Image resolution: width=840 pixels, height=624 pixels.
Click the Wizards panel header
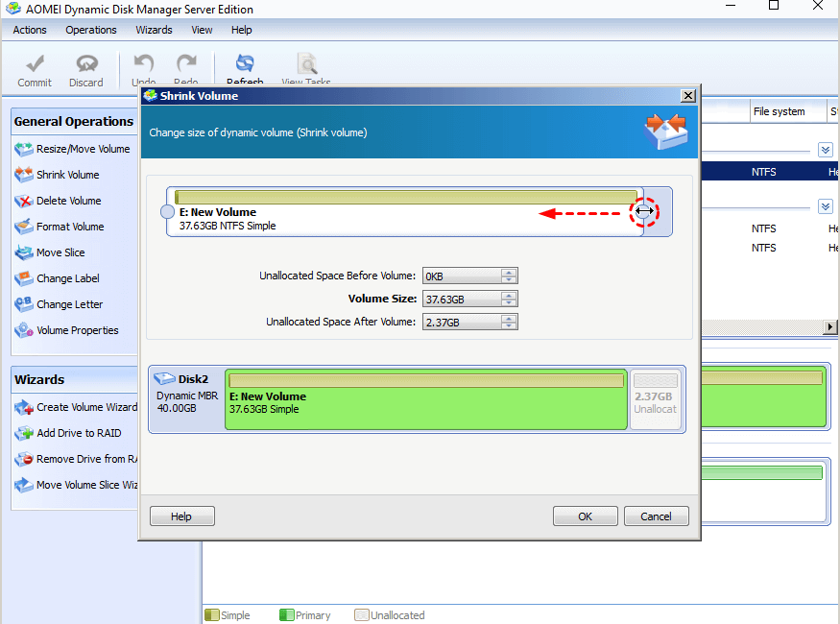tap(74, 380)
